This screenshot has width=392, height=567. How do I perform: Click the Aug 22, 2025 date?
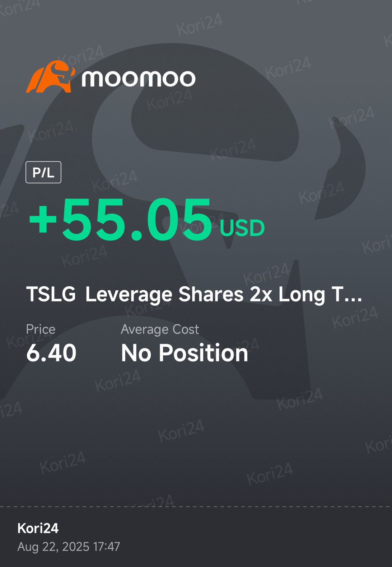(53, 547)
